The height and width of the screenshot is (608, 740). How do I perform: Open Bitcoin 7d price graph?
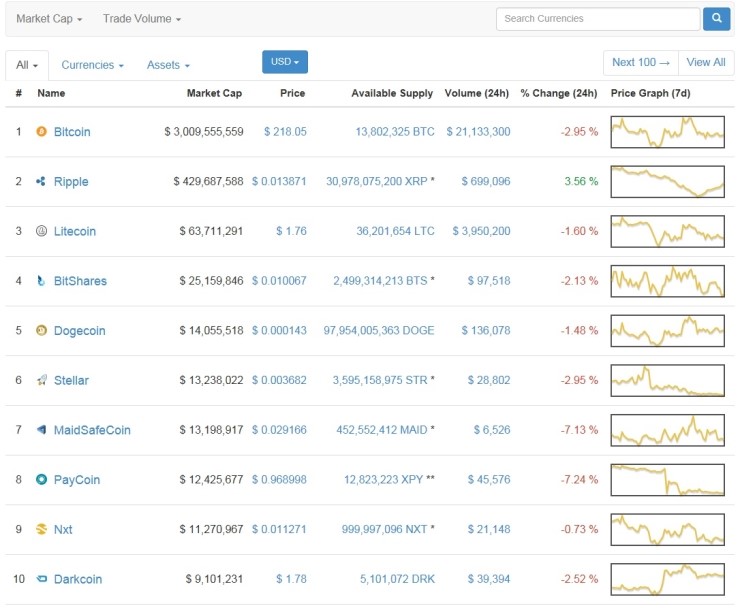667,132
